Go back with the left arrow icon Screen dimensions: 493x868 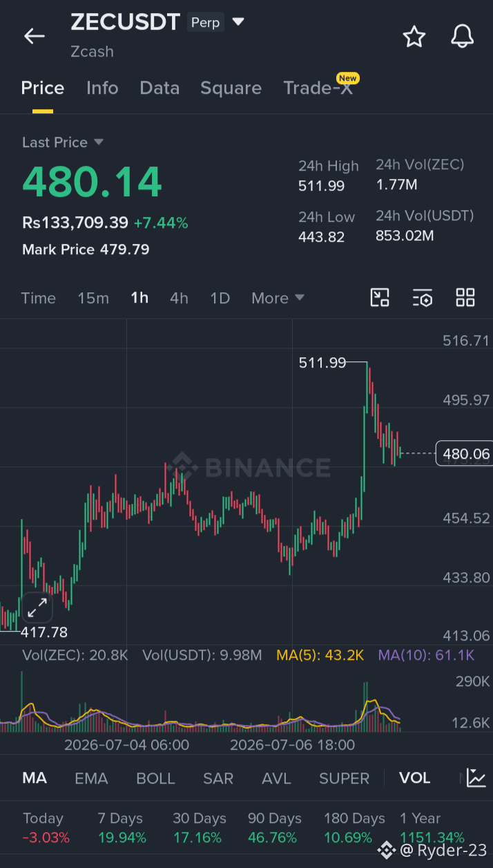coord(34,37)
